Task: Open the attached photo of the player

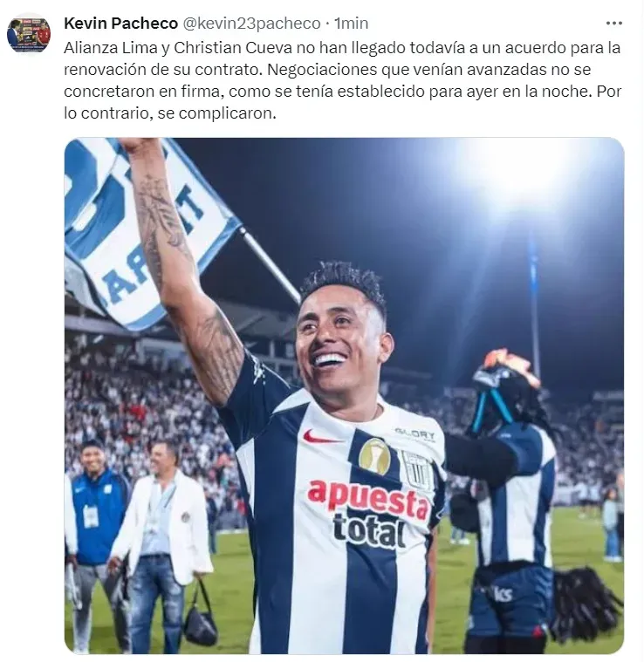Action: click(x=344, y=396)
